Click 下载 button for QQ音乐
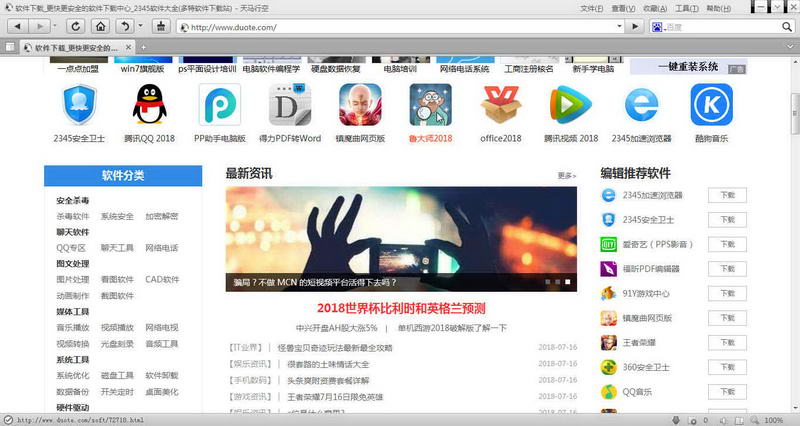 (727, 392)
